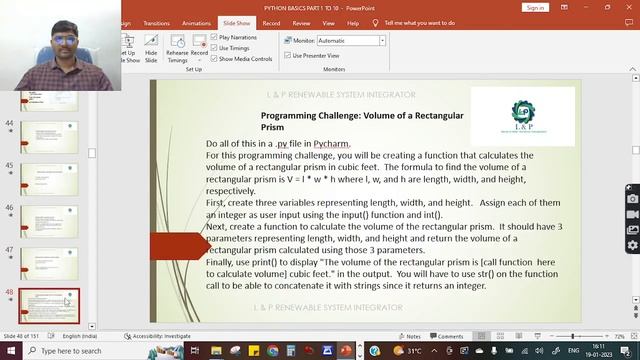Open the Animations tab

pos(196,23)
